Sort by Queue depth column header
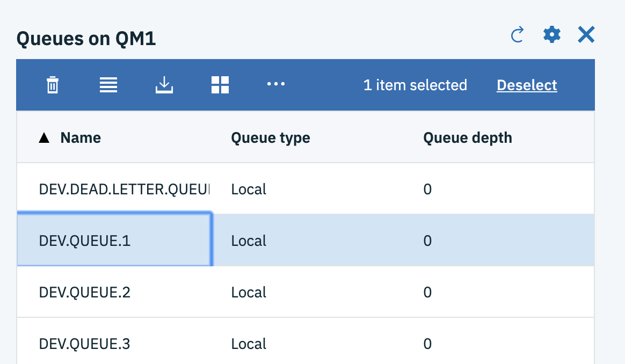Image resolution: width=625 pixels, height=364 pixels. click(467, 138)
